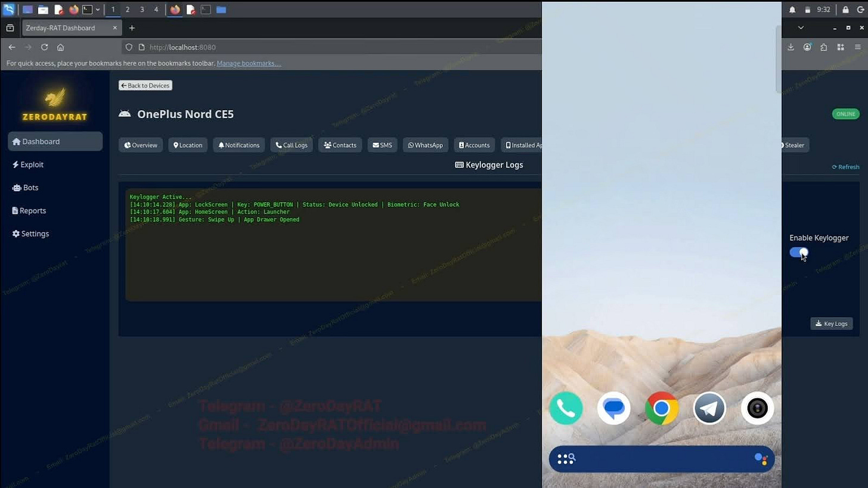
Task: Open the WhatsApp tab
Action: (426, 145)
